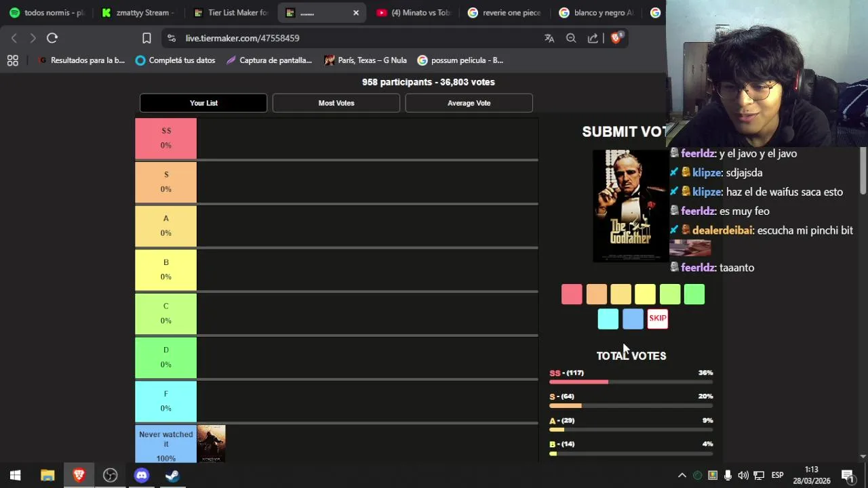Click the translate page icon
The image size is (868, 488).
[549, 38]
